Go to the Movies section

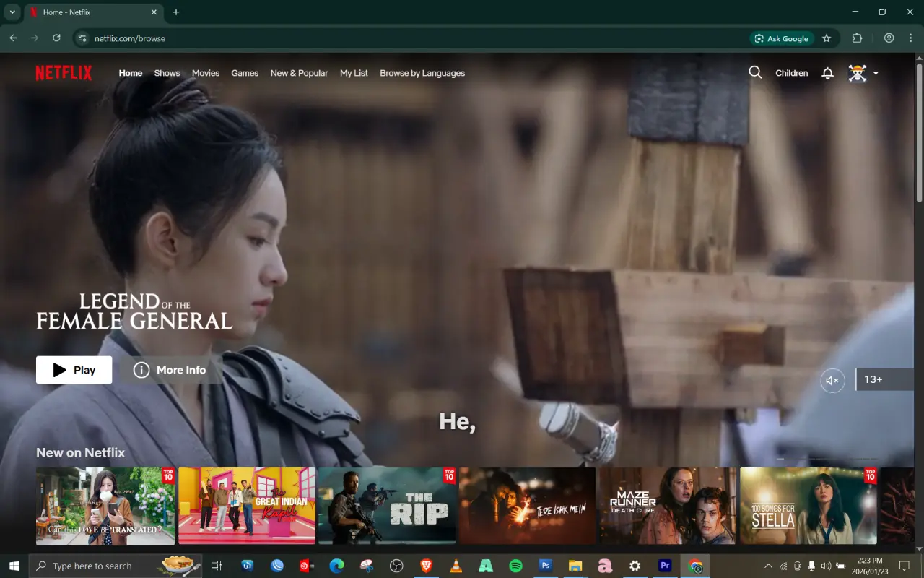[206, 73]
